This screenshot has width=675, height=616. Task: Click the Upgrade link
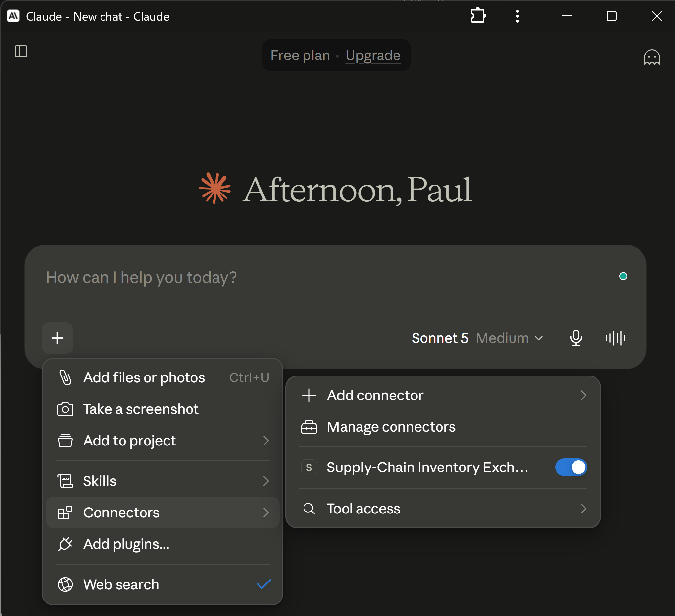pos(373,55)
